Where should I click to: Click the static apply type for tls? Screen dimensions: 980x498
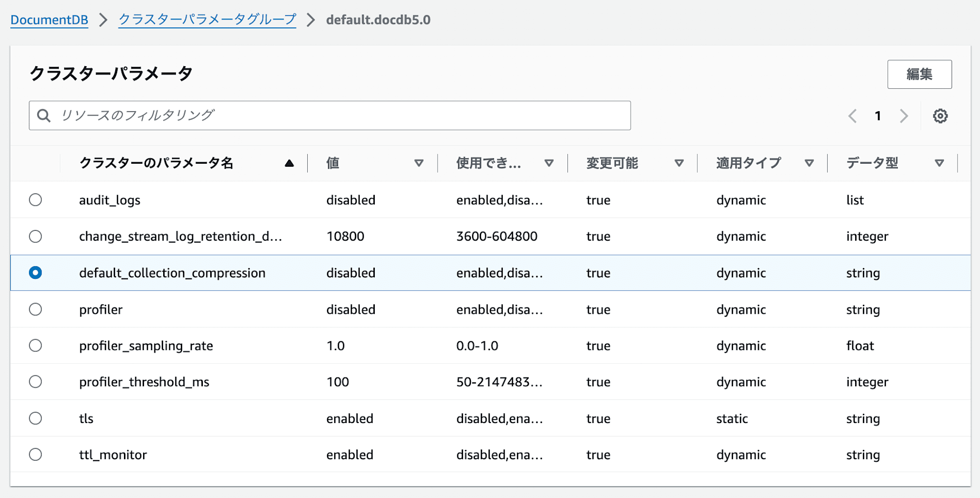pos(732,419)
